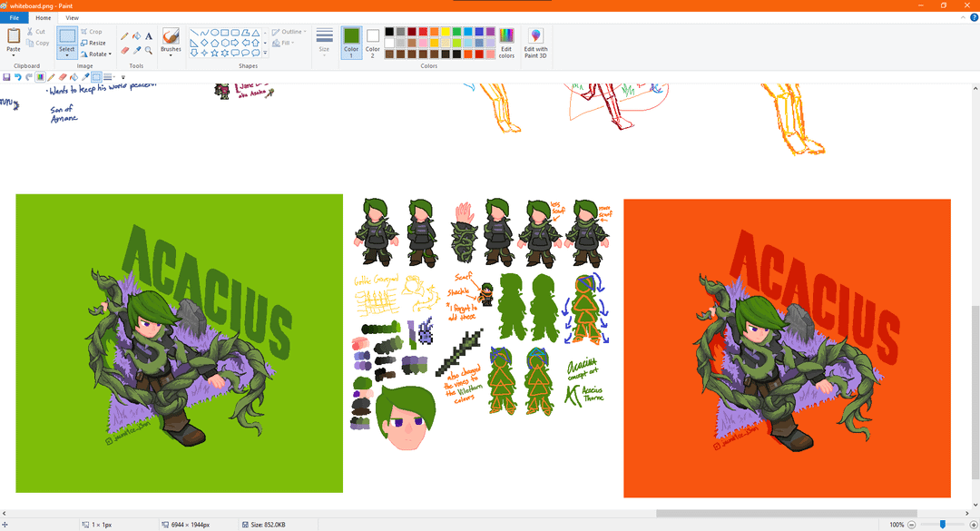The height and width of the screenshot is (531, 980).
Task: Select the Color picker eyedropper tool
Action: pos(136,51)
